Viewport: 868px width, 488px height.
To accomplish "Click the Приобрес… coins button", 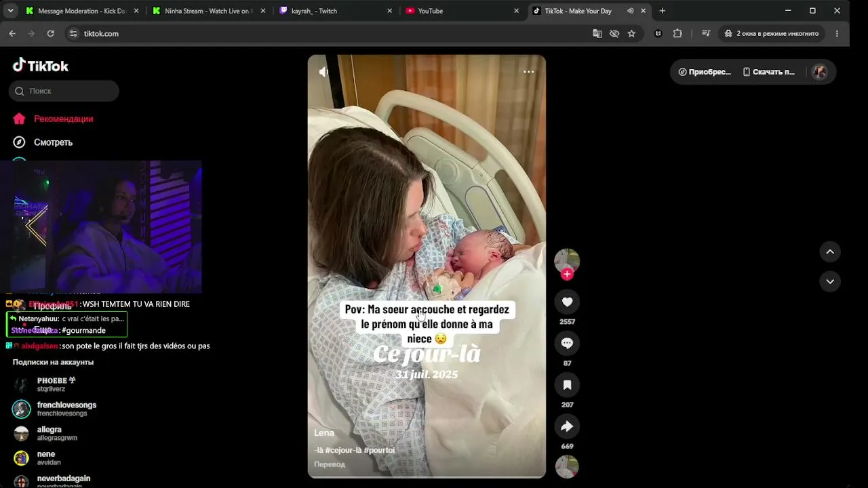I will click(x=705, y=72).
